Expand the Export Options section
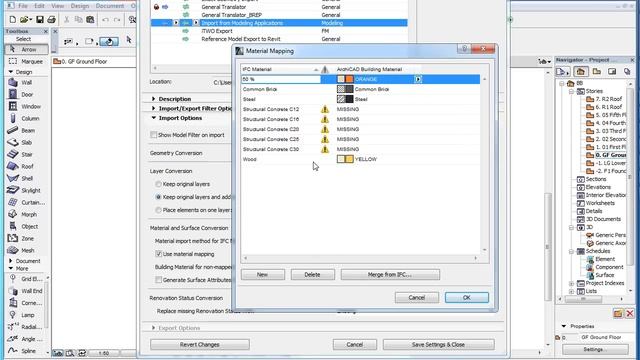This screenshot has height=360, width=640. 153,328
